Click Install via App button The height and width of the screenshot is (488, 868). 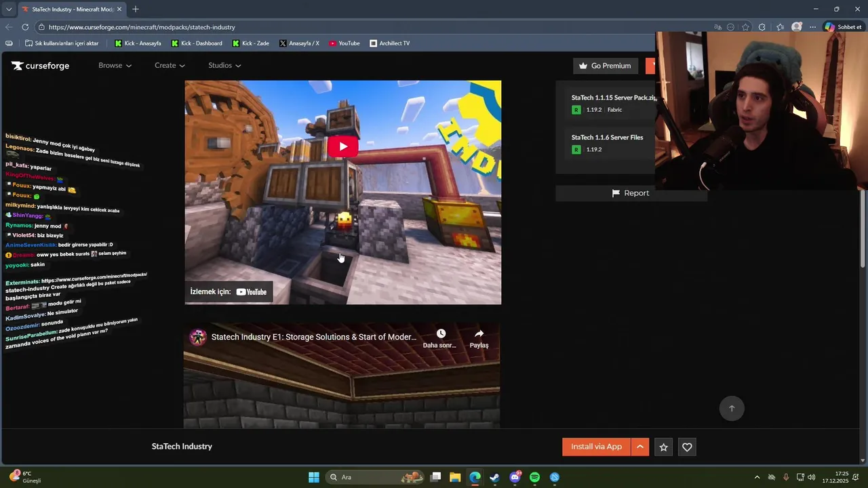tap(596, 447)
